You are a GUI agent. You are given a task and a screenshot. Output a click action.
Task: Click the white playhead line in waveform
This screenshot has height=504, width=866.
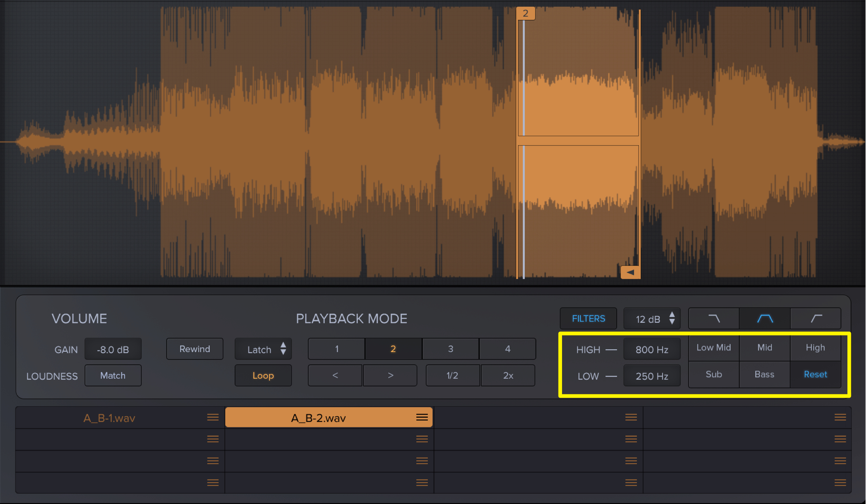524,150
